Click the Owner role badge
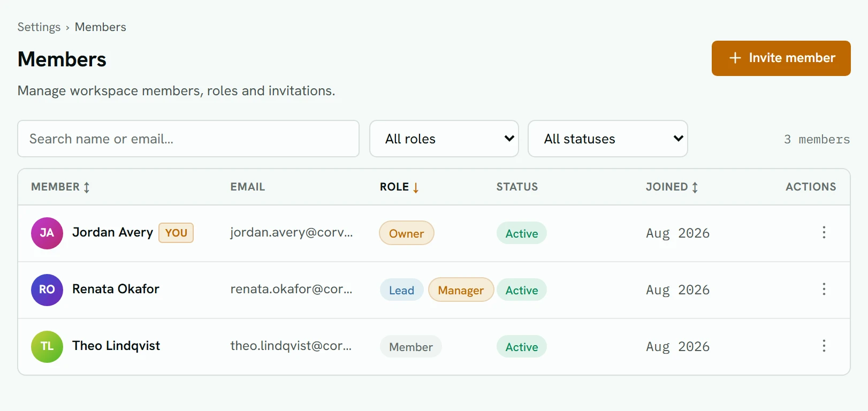 click(x=407, y=233)
